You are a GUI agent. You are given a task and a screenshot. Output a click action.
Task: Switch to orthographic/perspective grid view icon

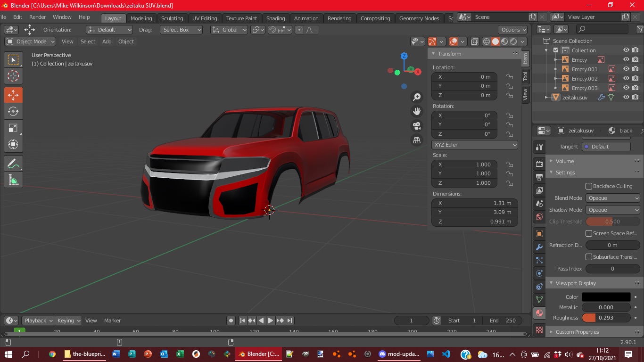pyautogui.click(x=417, y=140)
